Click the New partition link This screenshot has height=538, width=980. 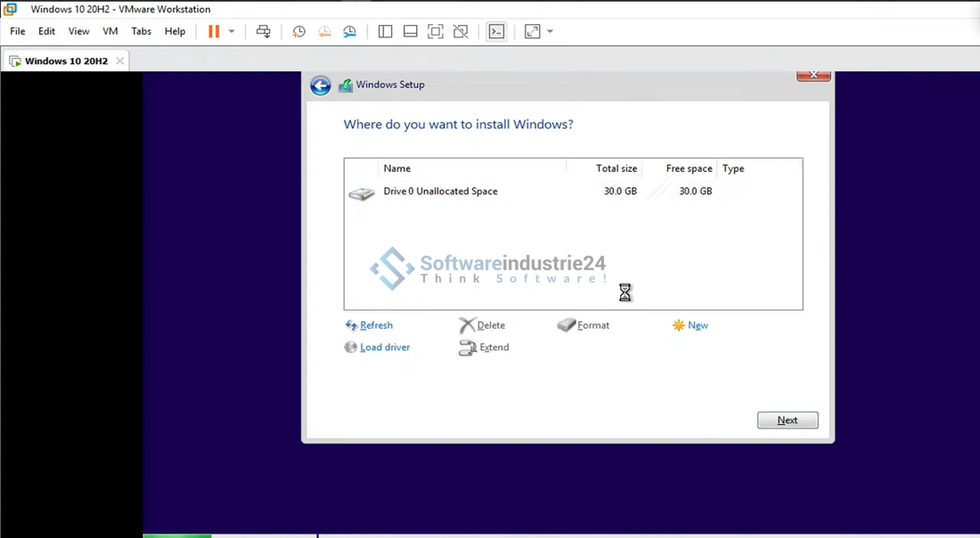click(x=698, y=326)
